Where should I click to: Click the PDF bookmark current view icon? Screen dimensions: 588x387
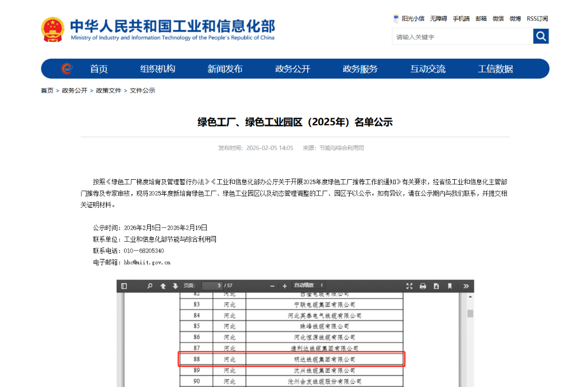450,286
